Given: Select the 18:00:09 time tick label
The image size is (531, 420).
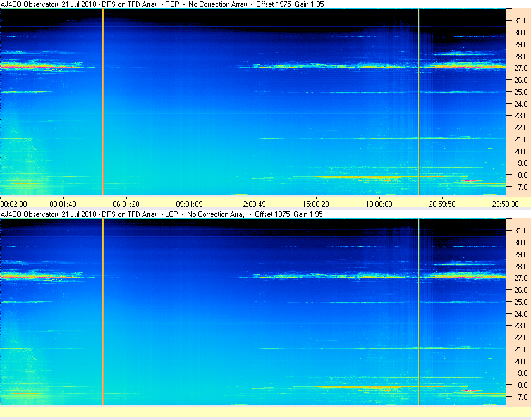Looking at the screenshot, I should [379, 204].
